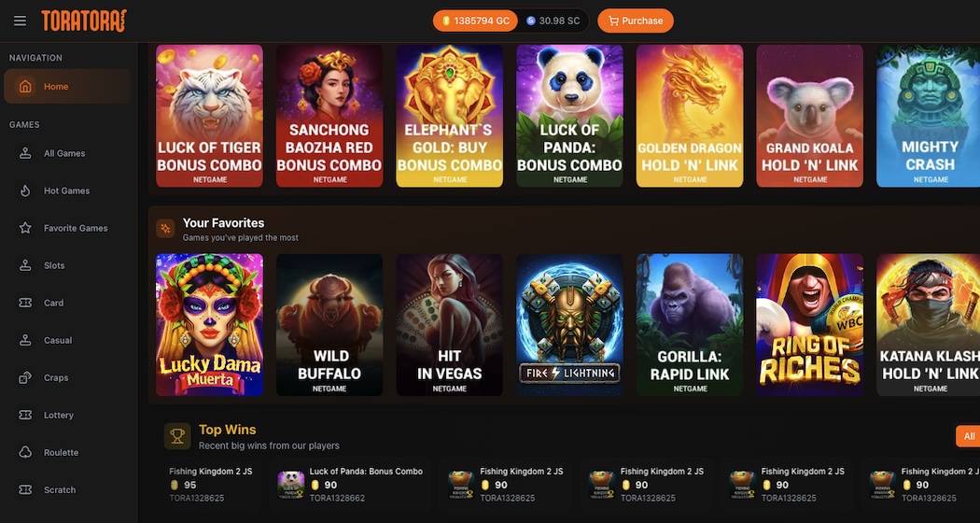This screenshot has width=980, height=523.
Task: Click the Scratch ticket icon
Action: tap(25, 489)
